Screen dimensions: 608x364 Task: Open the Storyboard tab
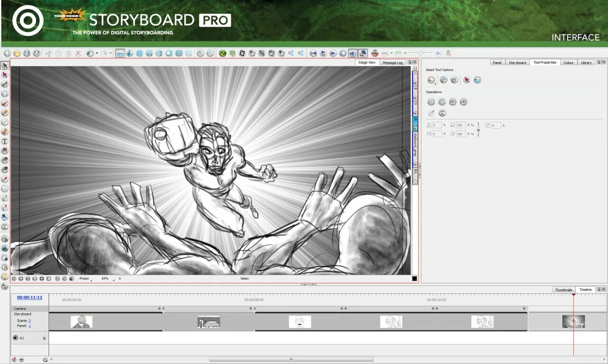(517, 62)
